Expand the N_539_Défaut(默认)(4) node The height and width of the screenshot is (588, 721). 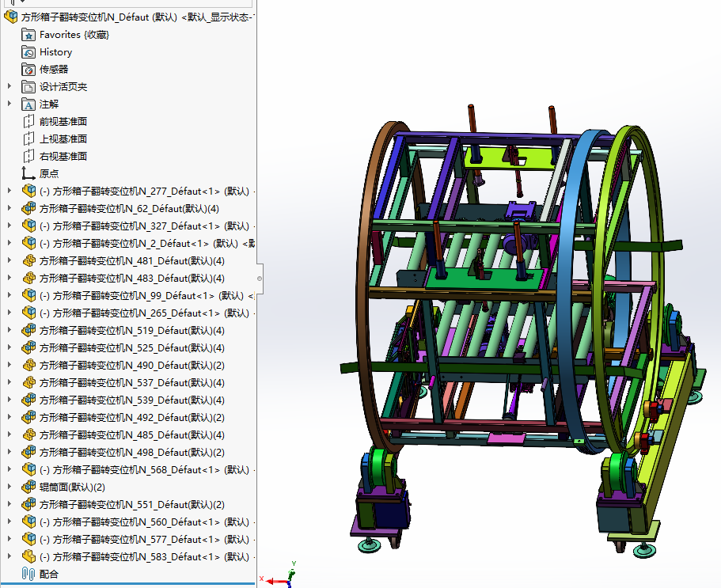[9, 400]
